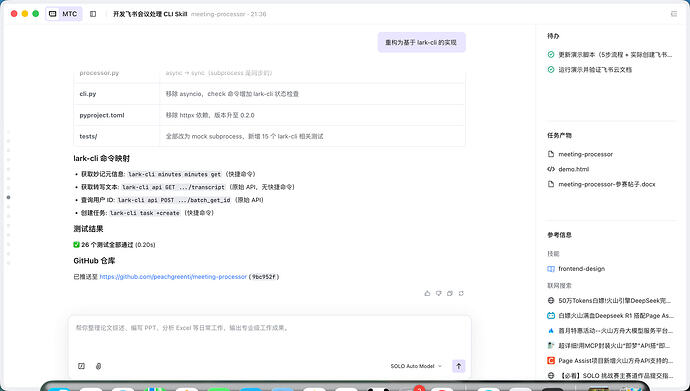Click the 26 个测试全部通过 result line
The height and width of the screenshot is (391, 690).
click(114, 245)
